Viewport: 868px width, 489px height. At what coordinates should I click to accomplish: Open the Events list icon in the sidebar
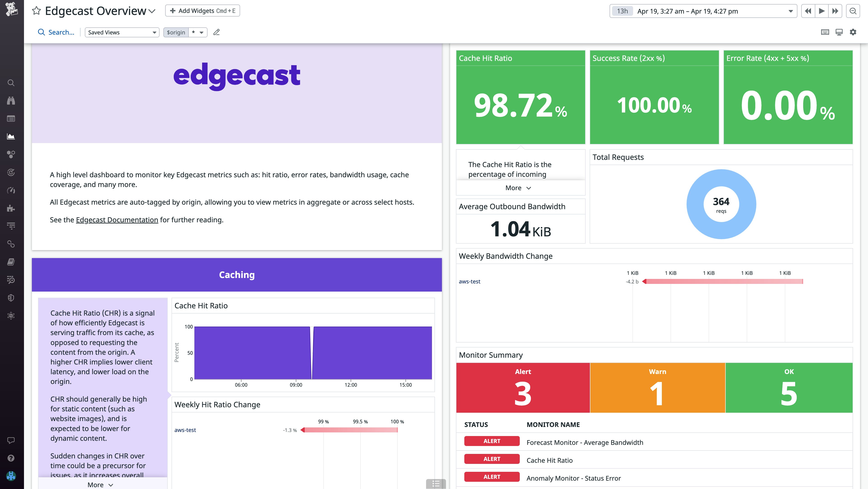[11, 119]
